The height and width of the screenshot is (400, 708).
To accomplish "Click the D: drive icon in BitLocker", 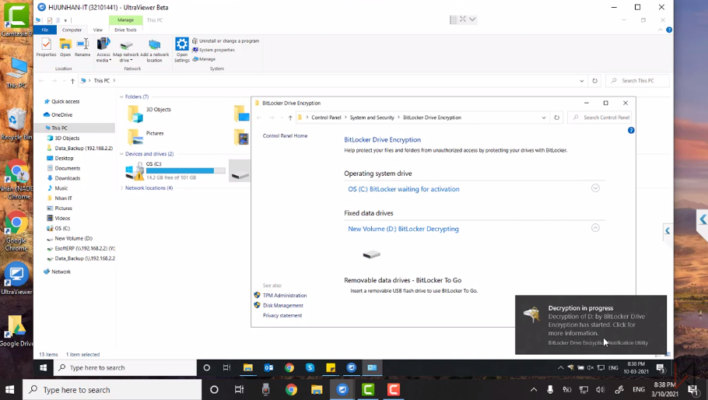I will point(371,255).
